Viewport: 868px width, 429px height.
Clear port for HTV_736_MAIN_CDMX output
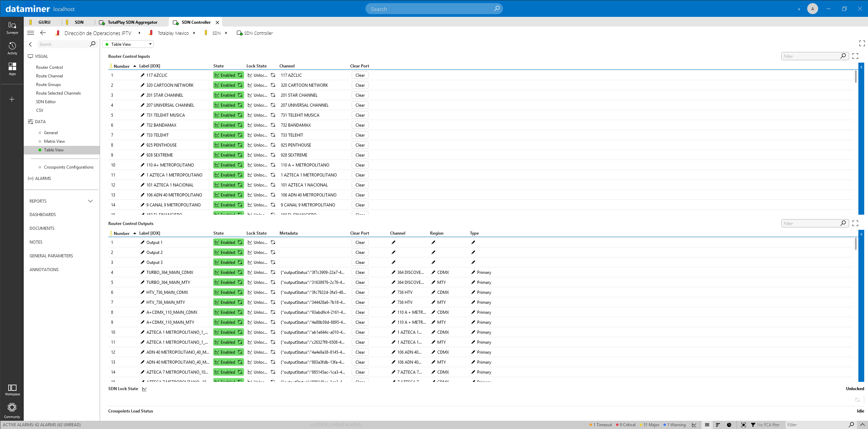point(360,292)
